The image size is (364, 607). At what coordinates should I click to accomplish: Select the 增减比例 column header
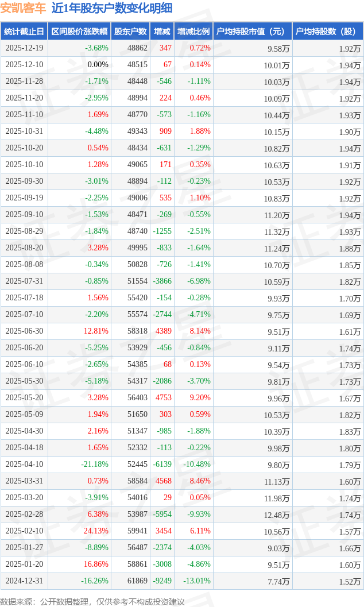point(193,32)
